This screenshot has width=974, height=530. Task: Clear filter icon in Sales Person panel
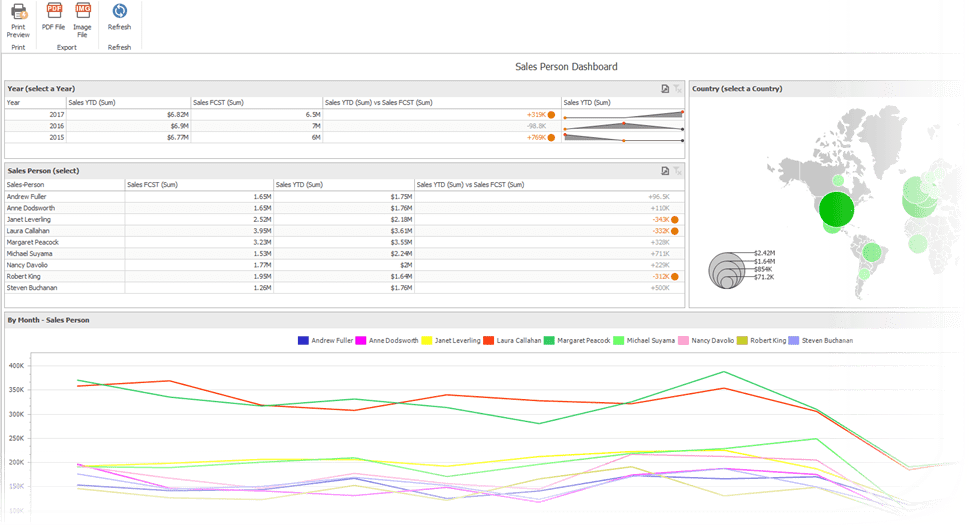(677, 171)
